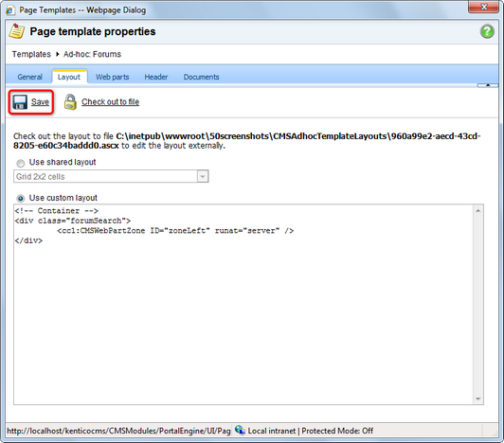
Task: Click the Check out to file link
Action: (x=110, y=102)
